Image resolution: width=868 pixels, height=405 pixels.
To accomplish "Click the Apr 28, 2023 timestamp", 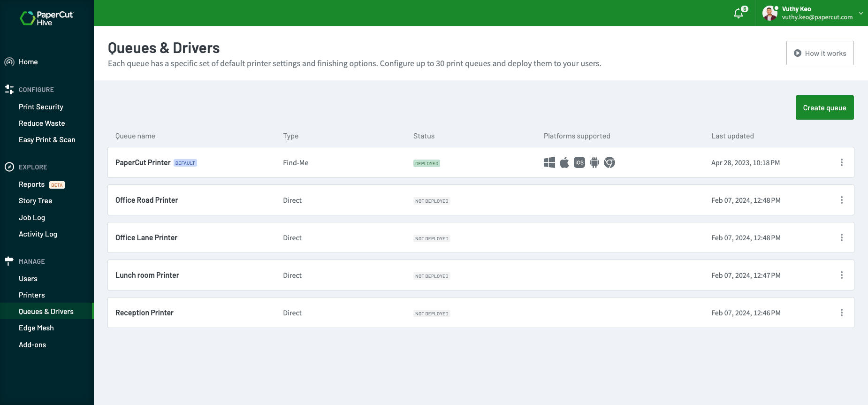I will [x=746, y=163].
